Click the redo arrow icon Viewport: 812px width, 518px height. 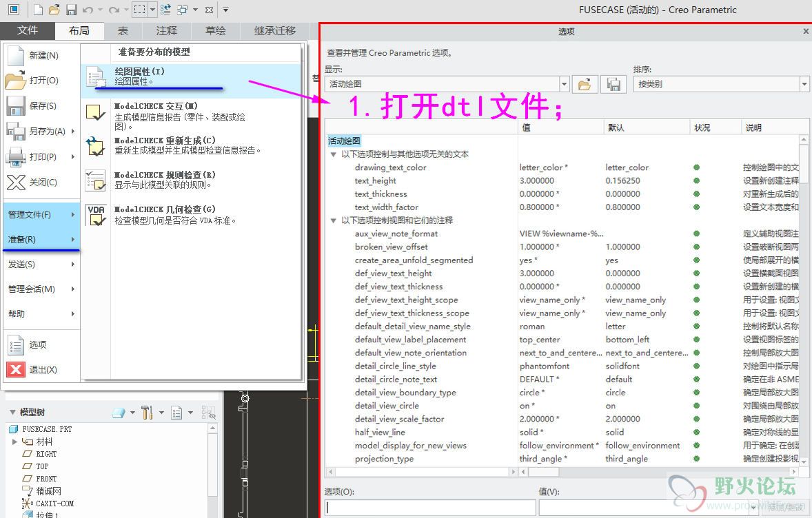(114, 10)
